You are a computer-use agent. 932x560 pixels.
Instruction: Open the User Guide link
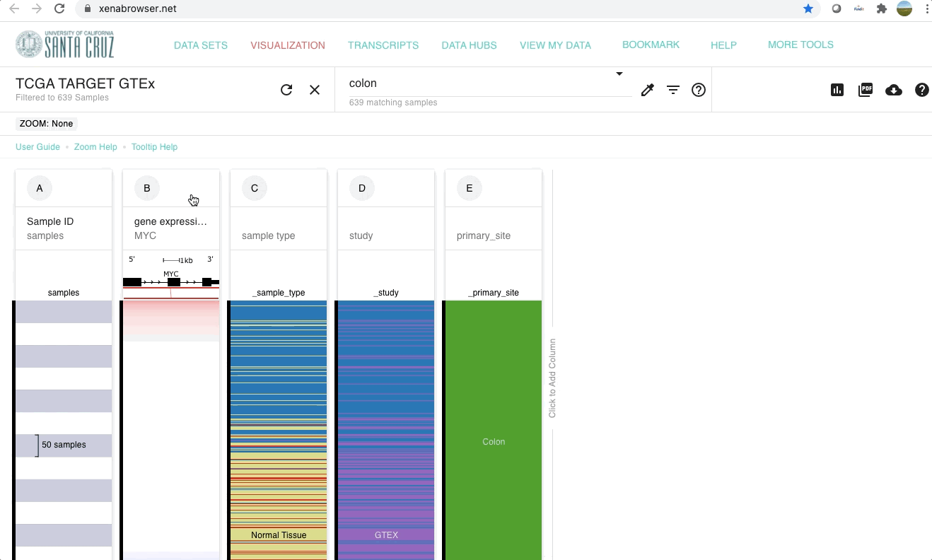pyautogui.click(x=37, y=147)
